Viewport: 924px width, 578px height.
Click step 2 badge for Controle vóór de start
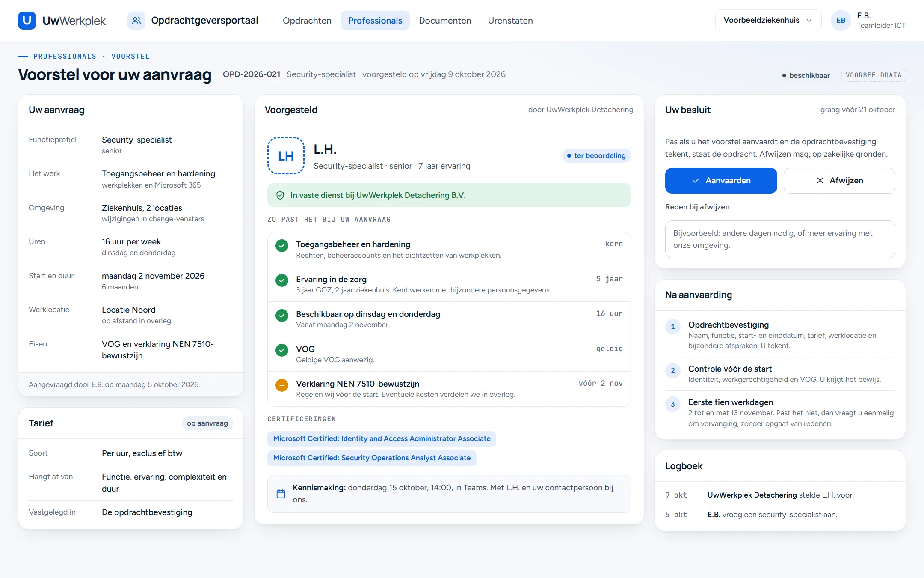pyautogui.click(x=673, y=370)
